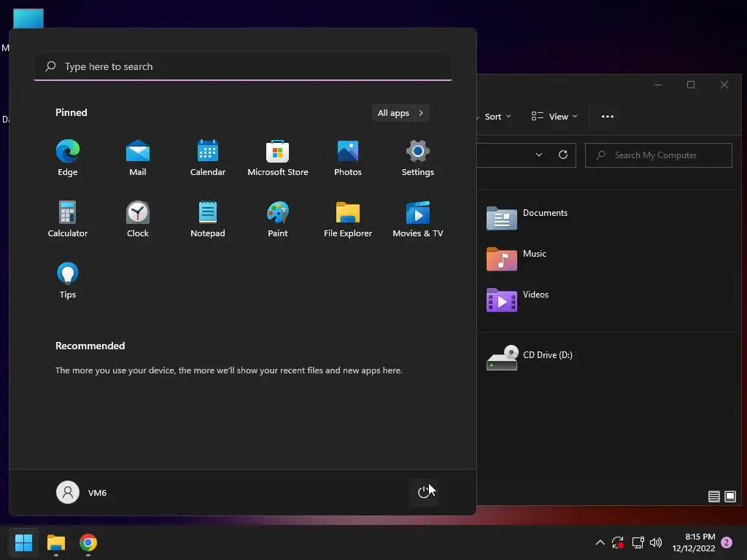
Task: Expand address bar history dropdown in Explorer
Action: pos(539,155)
